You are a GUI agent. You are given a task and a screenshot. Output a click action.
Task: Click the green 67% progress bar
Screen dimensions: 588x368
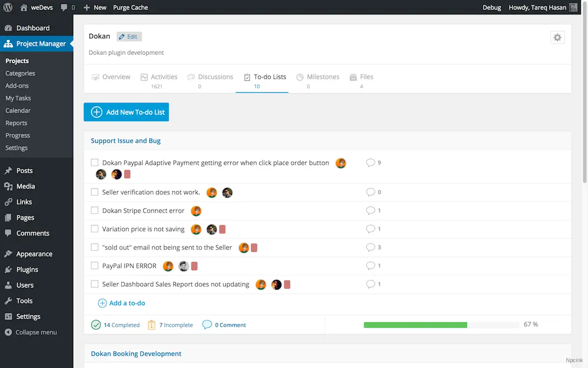[x=415, y=324]
